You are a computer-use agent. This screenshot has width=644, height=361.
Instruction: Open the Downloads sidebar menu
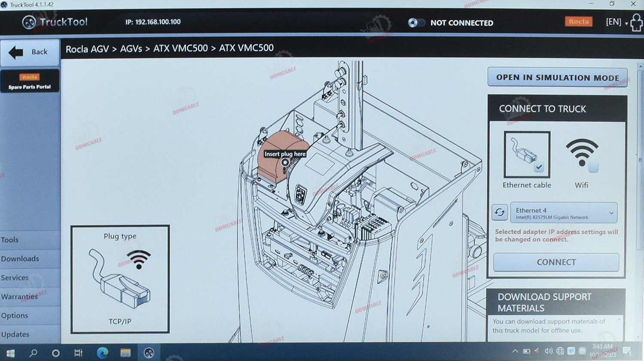(x=30, y=259)
